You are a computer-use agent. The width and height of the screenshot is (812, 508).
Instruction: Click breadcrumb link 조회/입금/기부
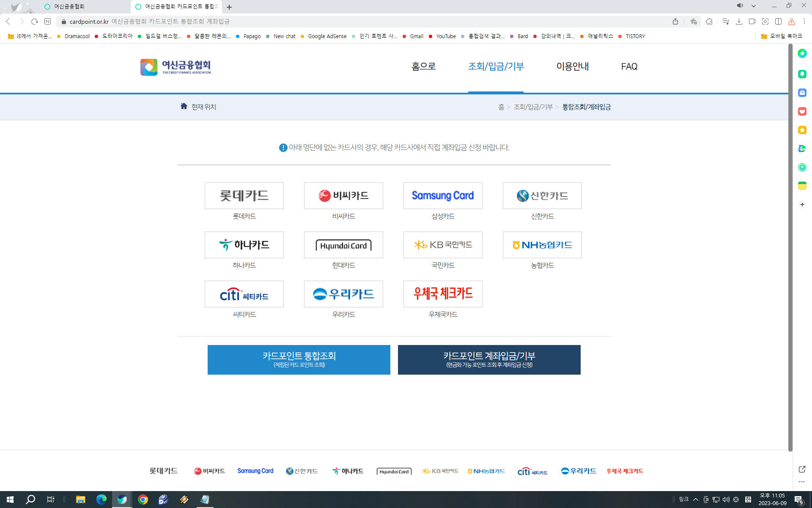pos(533,107)
